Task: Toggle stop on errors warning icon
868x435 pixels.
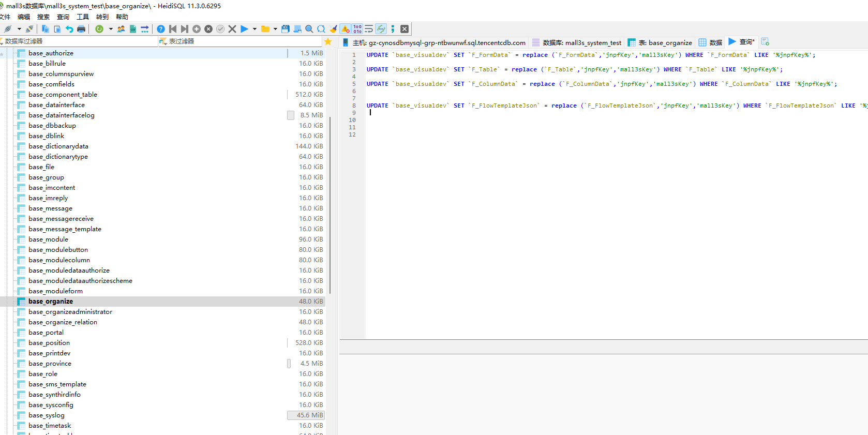Action: [x=345, y=29]
